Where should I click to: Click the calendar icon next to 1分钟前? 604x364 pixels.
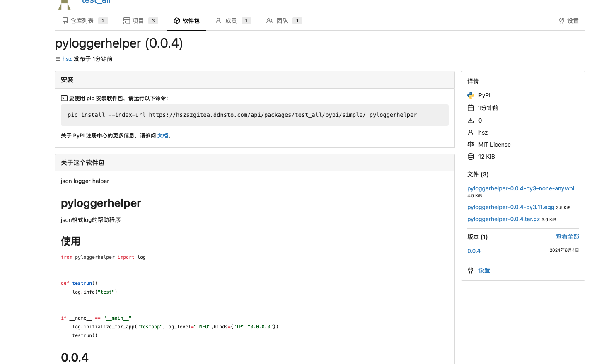click(471, 108)
